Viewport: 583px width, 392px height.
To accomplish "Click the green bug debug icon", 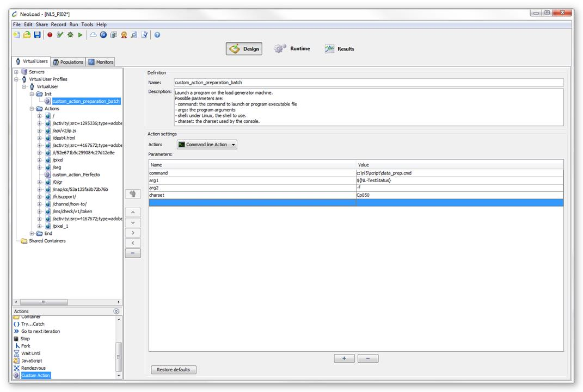I will click(x=70, y=35).
